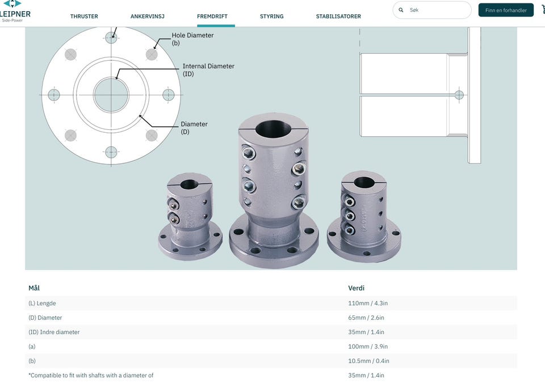Click the Verdi column header
The image size is (545, 392).
pos(357,288)
